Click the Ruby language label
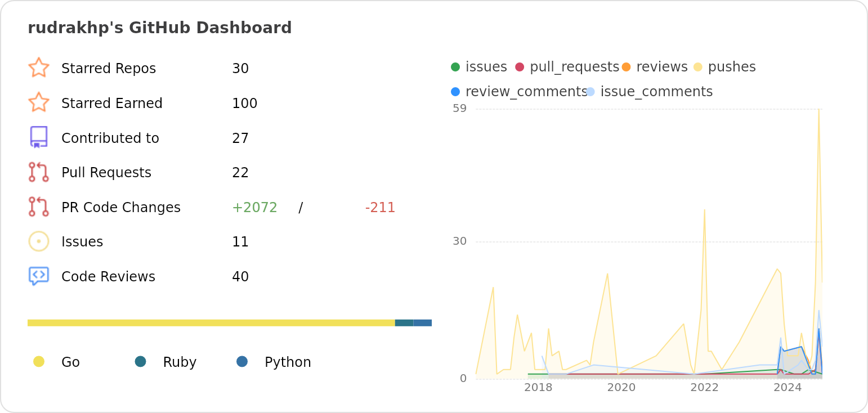This screenshot has height=413, width=868. click(x=180, y=362)
